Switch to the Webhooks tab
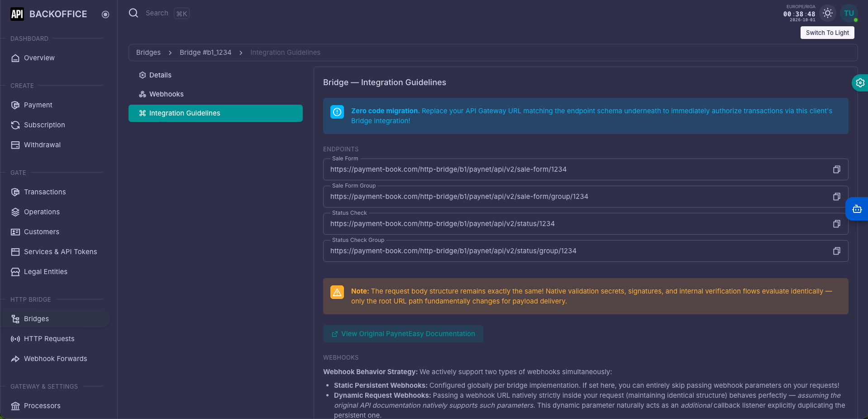The image size is (868, 419). coord(215,94)
